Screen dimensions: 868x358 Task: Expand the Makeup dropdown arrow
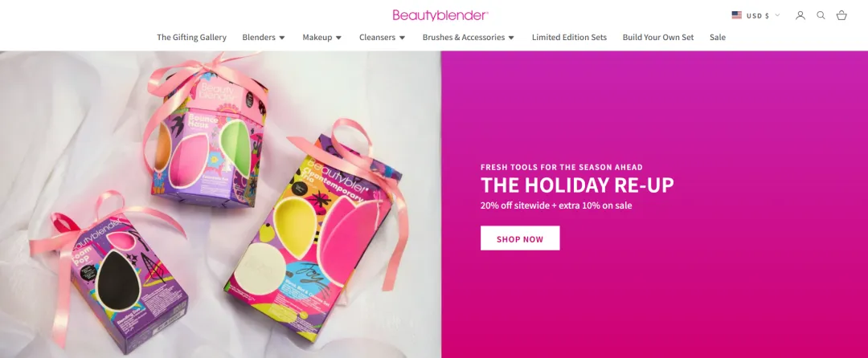pos(338,38)
